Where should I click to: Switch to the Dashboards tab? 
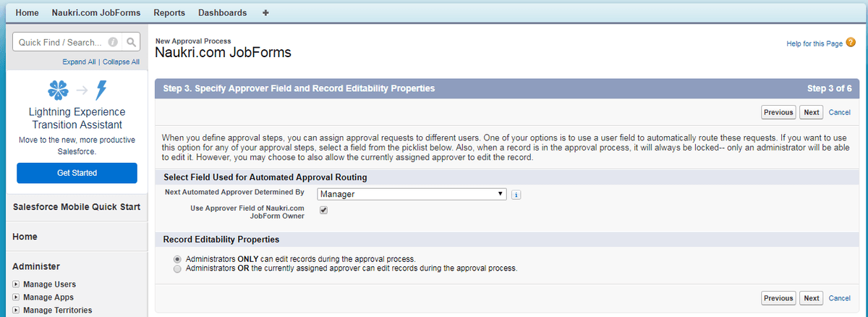[x=222, y=13]
